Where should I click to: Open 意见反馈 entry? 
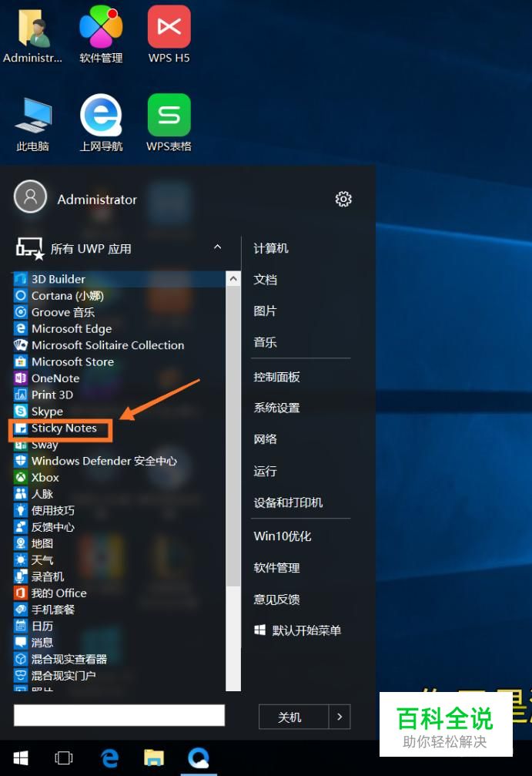click(x=277, y=600)
